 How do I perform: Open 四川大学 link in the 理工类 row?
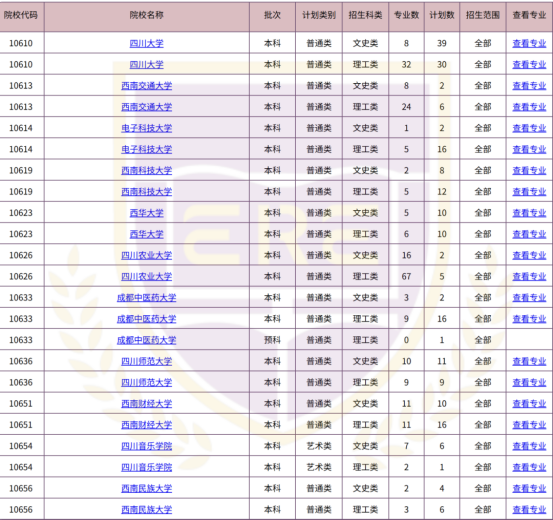tap(146, 65)
